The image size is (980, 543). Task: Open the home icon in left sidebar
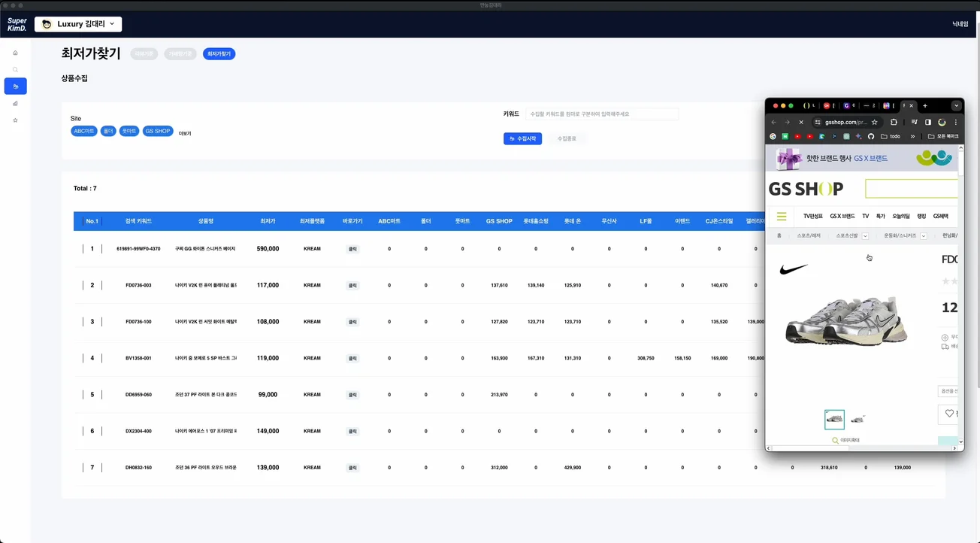click(15, 53)
